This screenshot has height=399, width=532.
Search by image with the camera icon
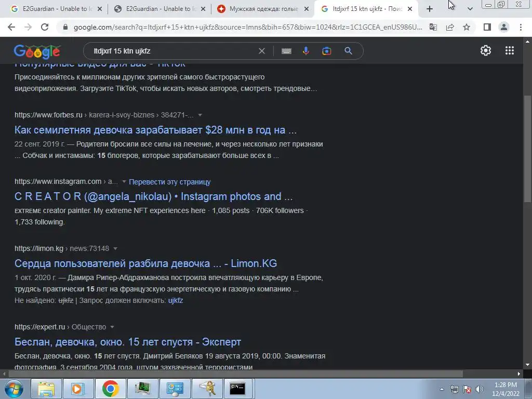[x=326, y=51]
